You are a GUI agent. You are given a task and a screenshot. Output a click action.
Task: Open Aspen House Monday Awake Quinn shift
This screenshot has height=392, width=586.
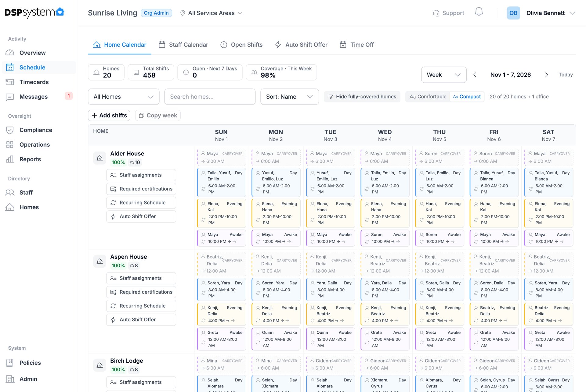tap(276, 339)
